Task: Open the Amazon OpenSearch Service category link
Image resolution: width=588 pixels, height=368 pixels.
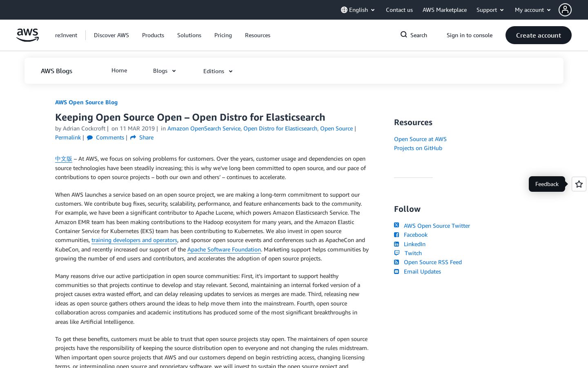Action: pyautogui.click(x=204, y=128)
